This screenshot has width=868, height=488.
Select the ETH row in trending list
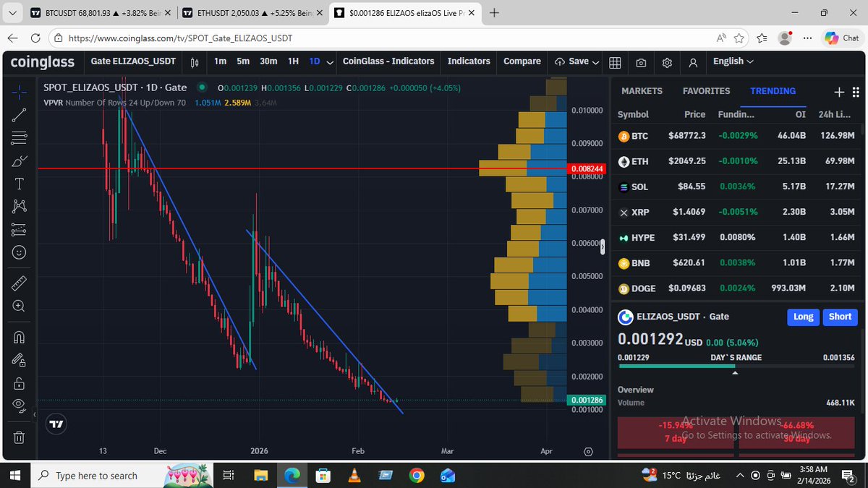738,161
